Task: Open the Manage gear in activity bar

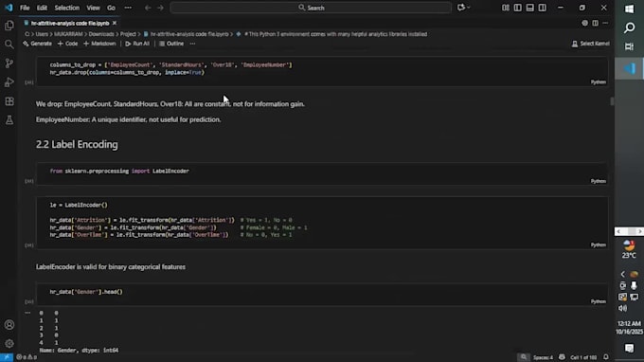Action: pyautogui.click(x=9, y=343)
